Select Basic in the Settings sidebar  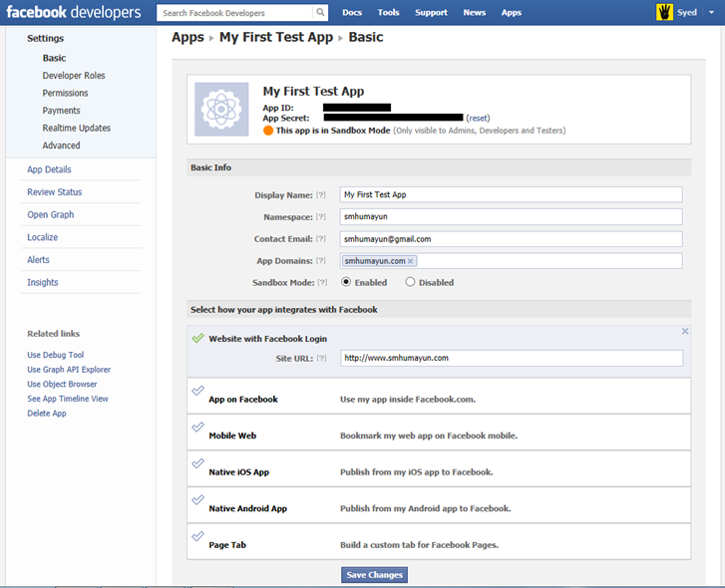[54, 58]
